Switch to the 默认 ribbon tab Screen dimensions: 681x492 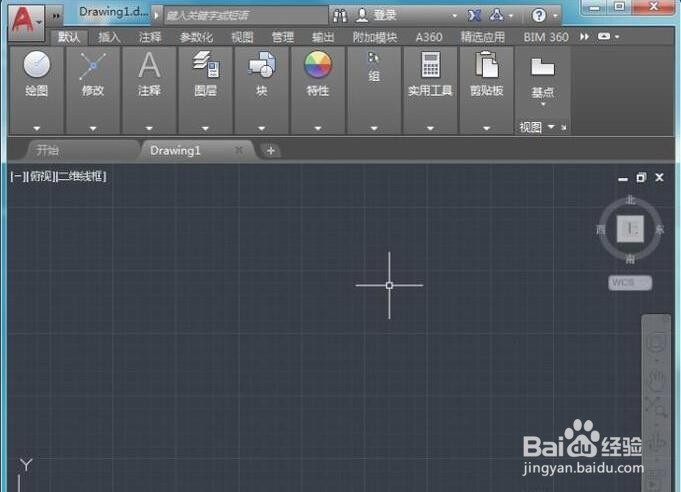[x=69, y=37]
